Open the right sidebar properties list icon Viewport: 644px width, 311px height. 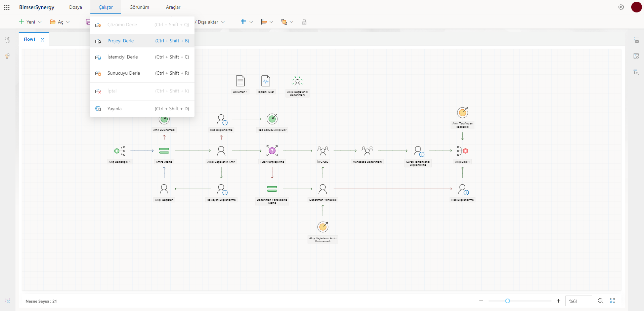[x=636, y=40]
